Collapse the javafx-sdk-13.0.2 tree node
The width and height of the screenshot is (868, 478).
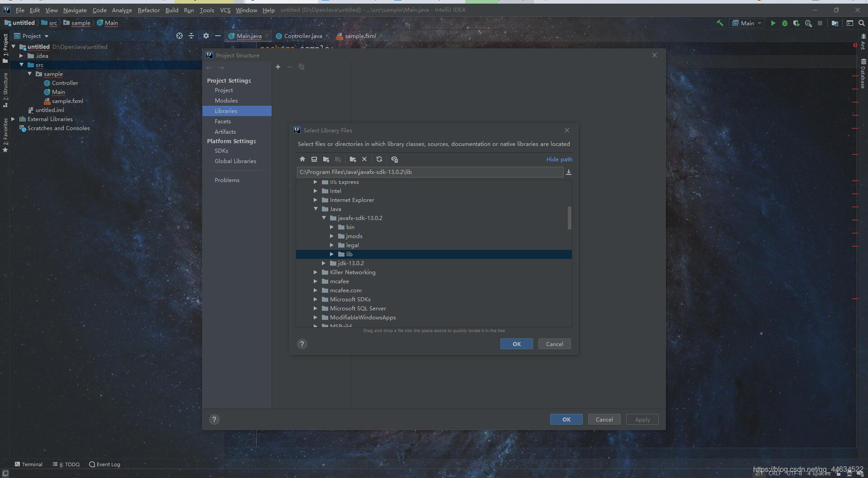(324, 218)
